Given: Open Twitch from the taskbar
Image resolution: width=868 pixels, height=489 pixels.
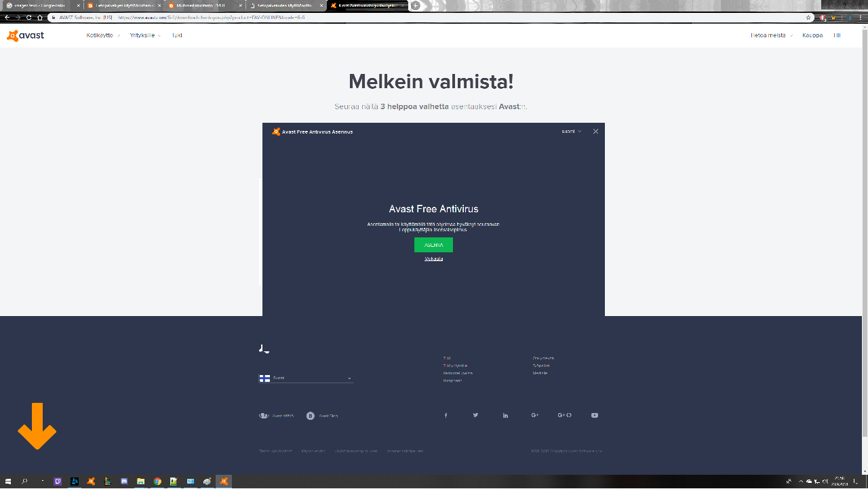Looking at the screenshot, I should 58,482.
